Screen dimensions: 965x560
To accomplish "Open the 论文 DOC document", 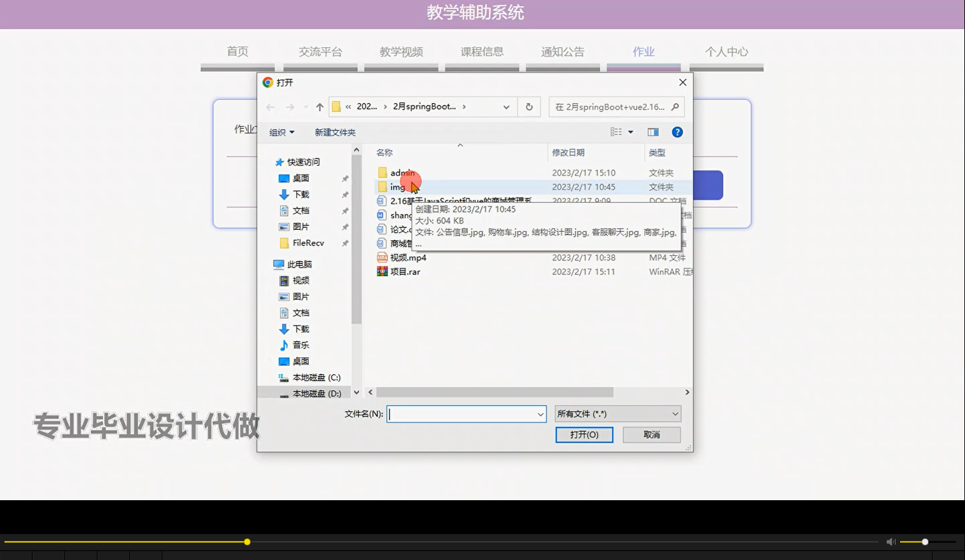I will click(398, 229).
